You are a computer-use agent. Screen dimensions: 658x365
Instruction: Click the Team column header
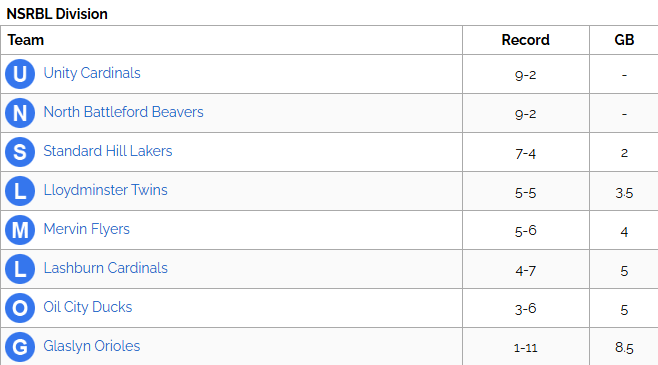(26, 40)
